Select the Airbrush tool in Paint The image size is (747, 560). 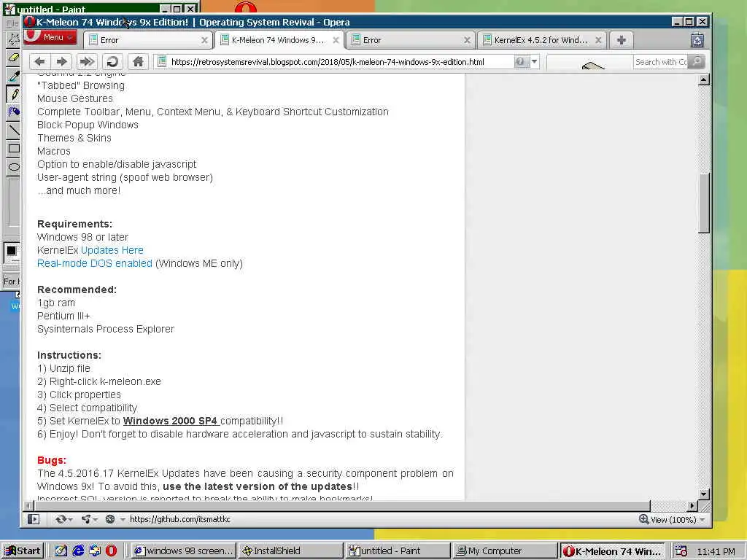click(x=13, y=112)
